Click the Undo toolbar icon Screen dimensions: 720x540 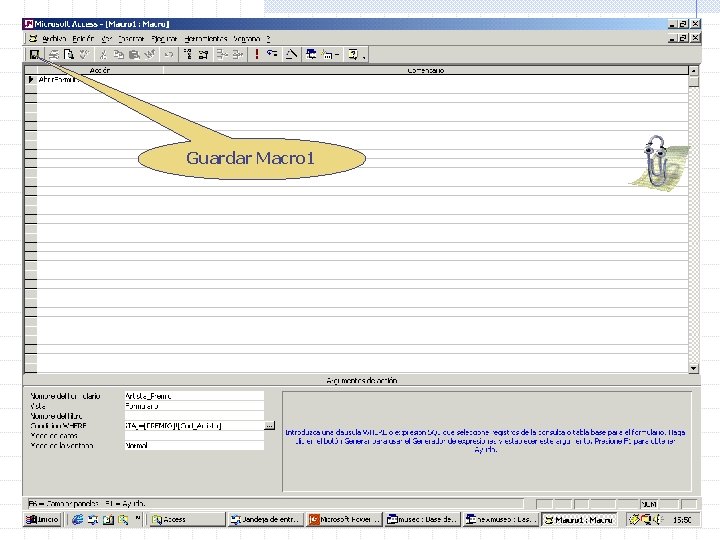tap(169, 55)
